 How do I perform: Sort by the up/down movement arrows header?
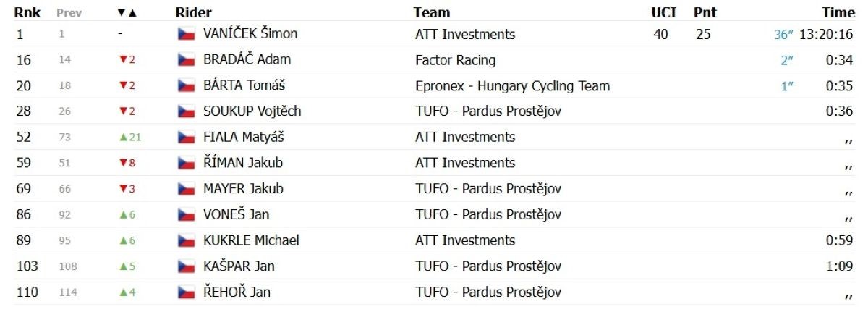click(x=126, y=13)
